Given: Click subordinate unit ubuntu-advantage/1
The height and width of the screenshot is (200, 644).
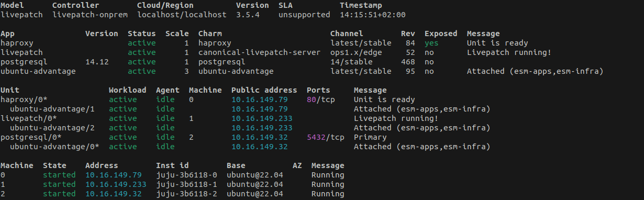Looking at the screenshot, I should click(52, 109).
